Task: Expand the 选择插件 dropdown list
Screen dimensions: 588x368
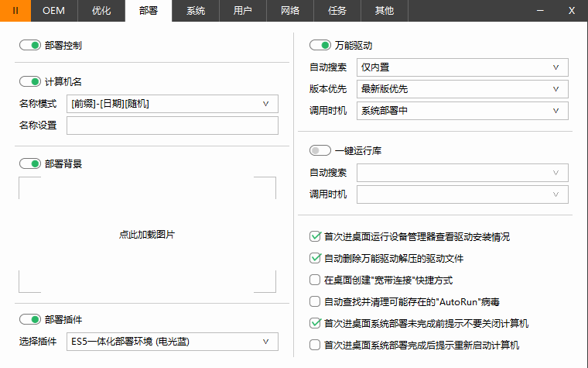Action: pos(173,341)
